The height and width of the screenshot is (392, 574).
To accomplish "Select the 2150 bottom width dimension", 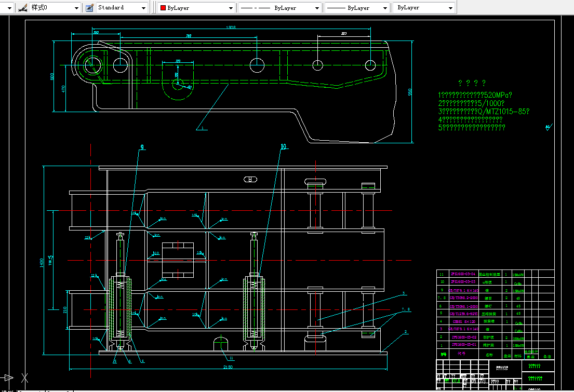I will (x=228, y=367).
